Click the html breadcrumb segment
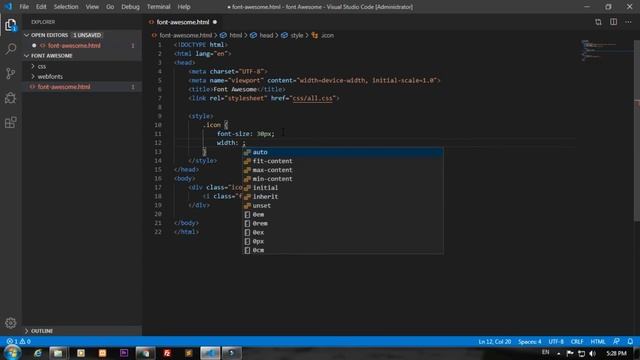The height and width of the screenshot is (360, 640). pos(231,36)
